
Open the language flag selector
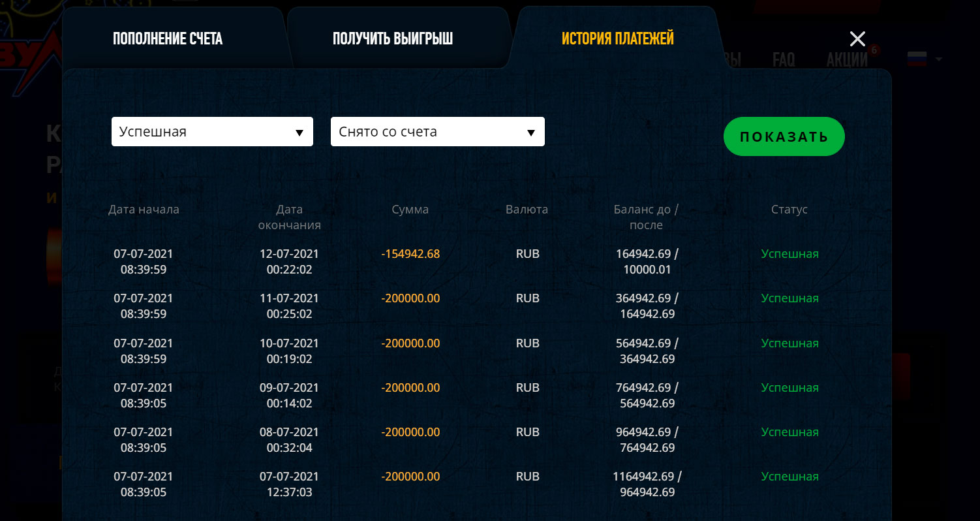[925, 59]
